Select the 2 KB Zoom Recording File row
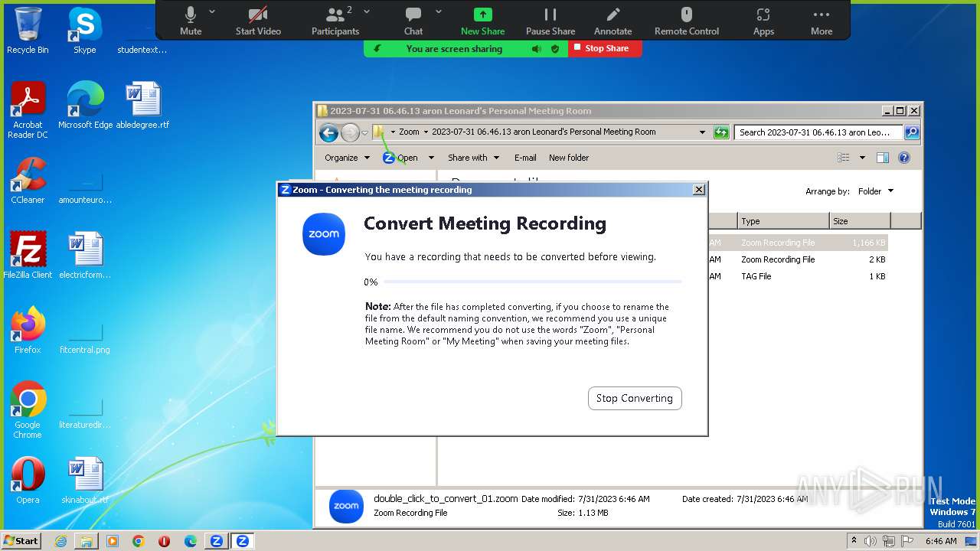 click(x=797, y=259)
